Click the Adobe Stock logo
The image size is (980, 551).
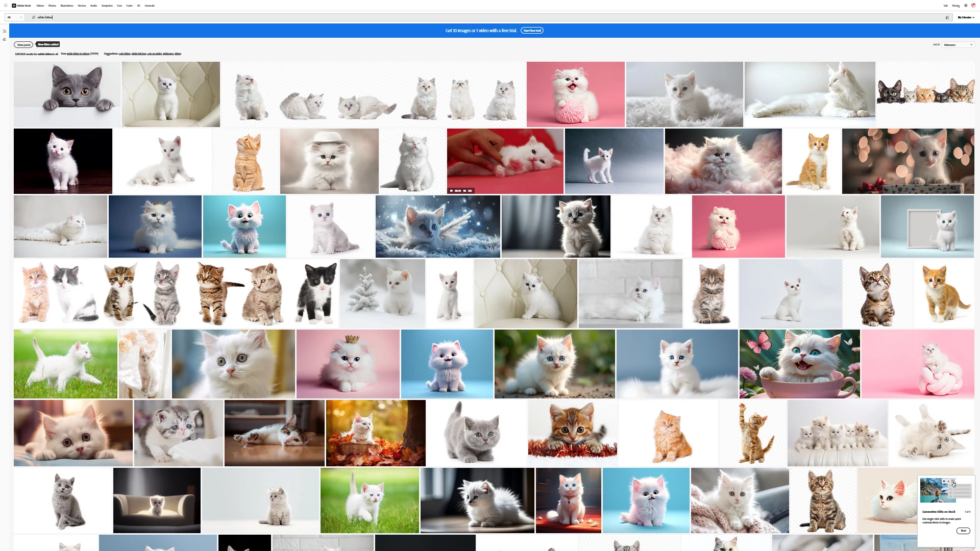(21, 6)
